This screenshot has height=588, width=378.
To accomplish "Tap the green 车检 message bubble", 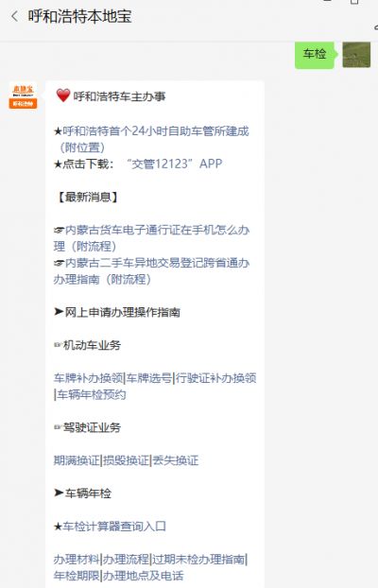I will pyautogui.click(x=315, y=54).
